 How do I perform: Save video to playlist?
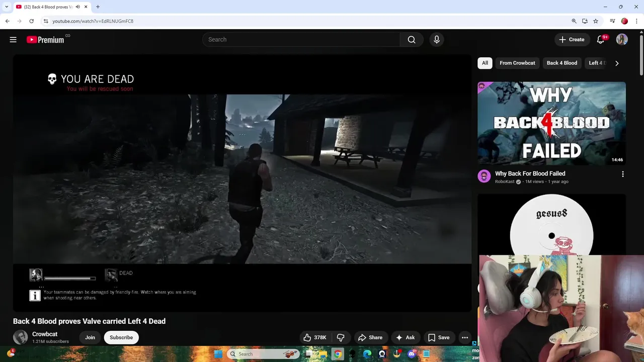[439, 337]
